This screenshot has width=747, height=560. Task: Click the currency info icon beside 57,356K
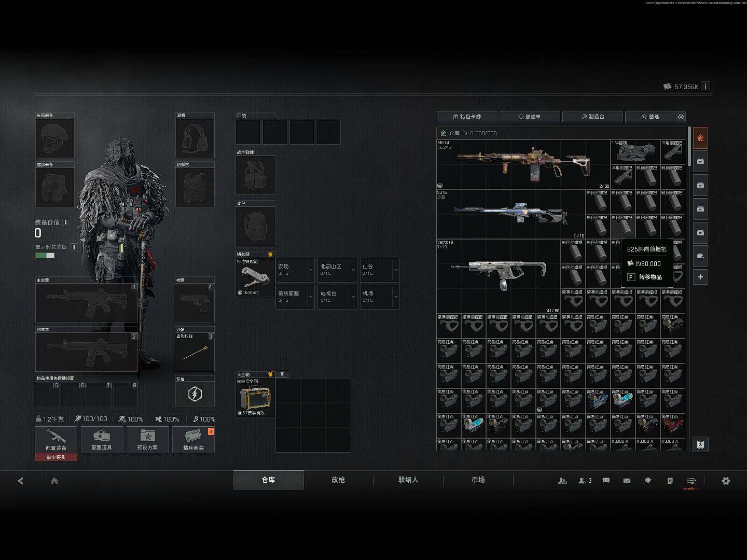click(705, 87)
